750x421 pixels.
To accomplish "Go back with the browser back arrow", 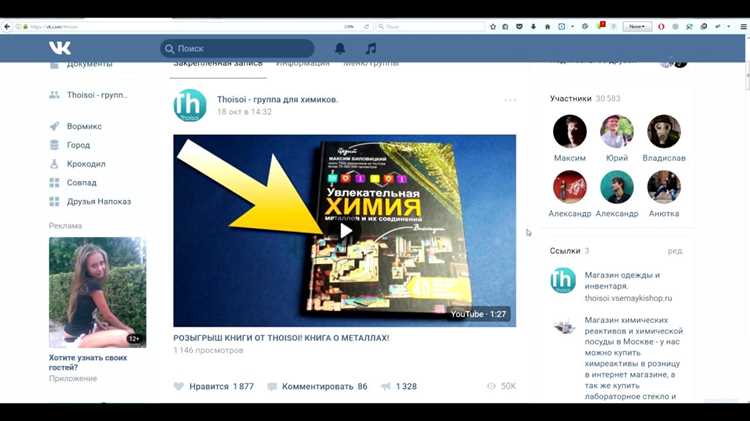I will [x=7, y=27].
